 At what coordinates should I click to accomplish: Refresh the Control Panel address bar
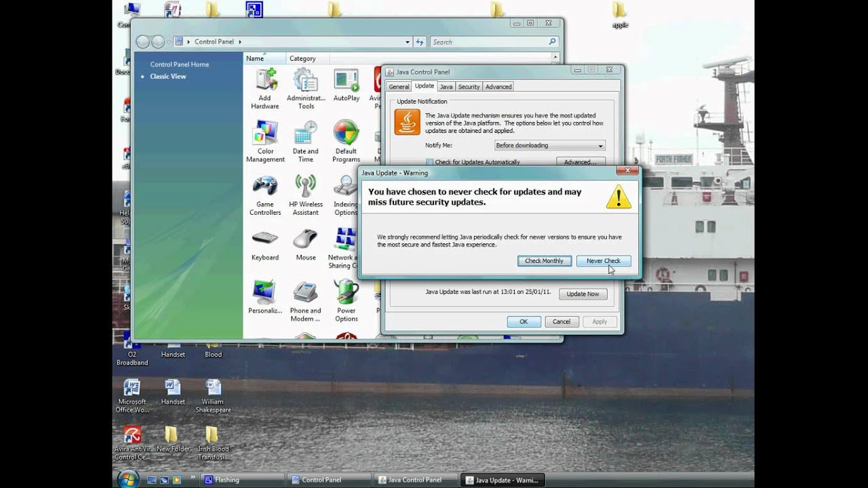[420, 41]
